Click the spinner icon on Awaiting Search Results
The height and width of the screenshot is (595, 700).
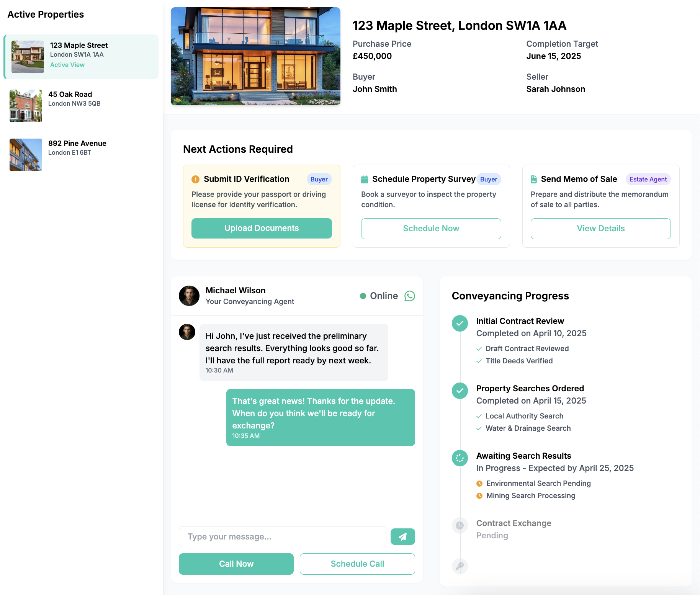tap(460, 458)
